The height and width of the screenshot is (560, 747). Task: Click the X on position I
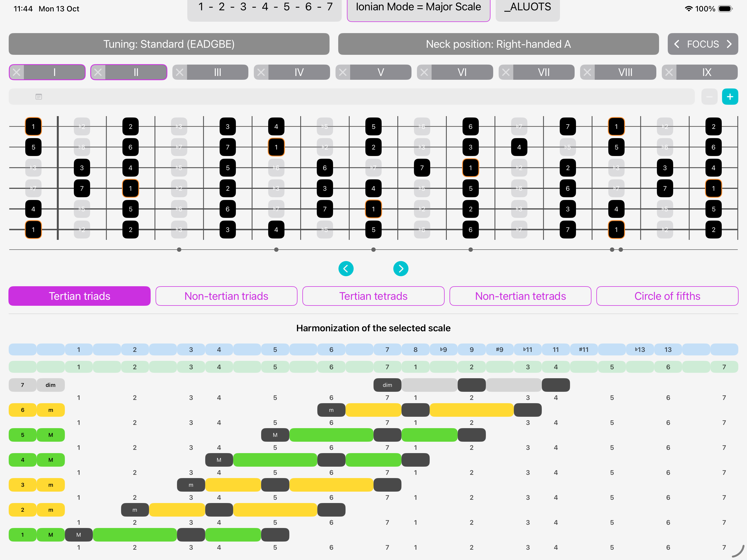point(17,72)
